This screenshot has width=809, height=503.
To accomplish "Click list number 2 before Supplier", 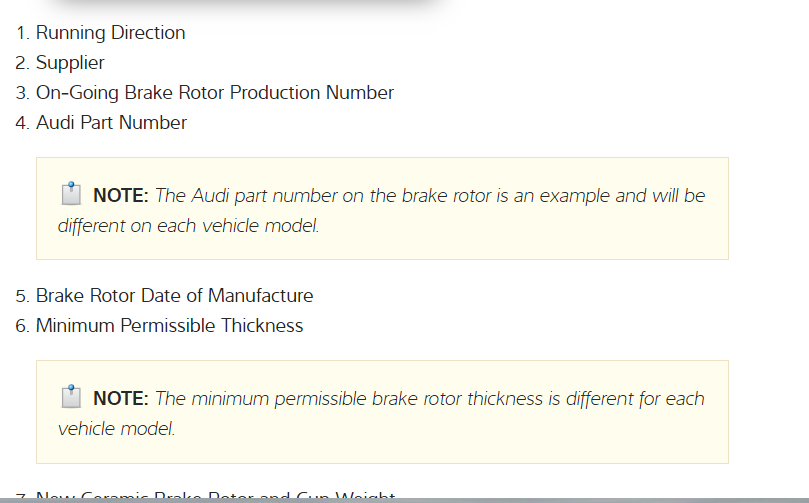I will 22,63.
